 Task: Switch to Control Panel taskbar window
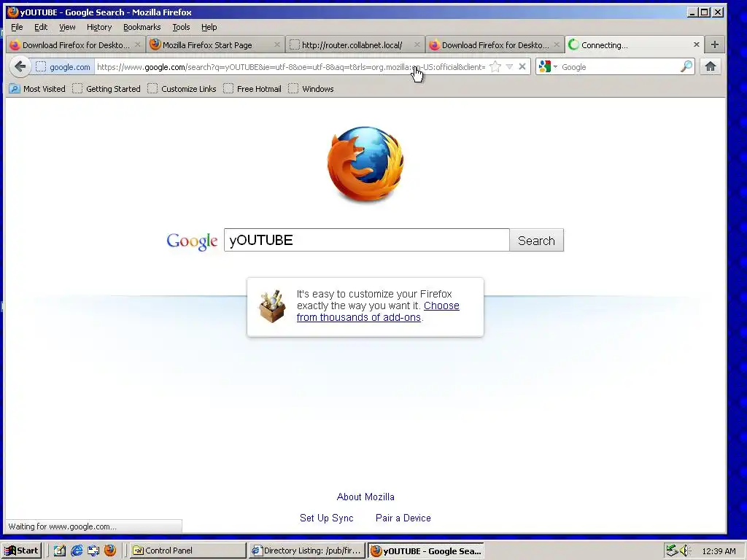pyautogui.click(x=187, y=551)
